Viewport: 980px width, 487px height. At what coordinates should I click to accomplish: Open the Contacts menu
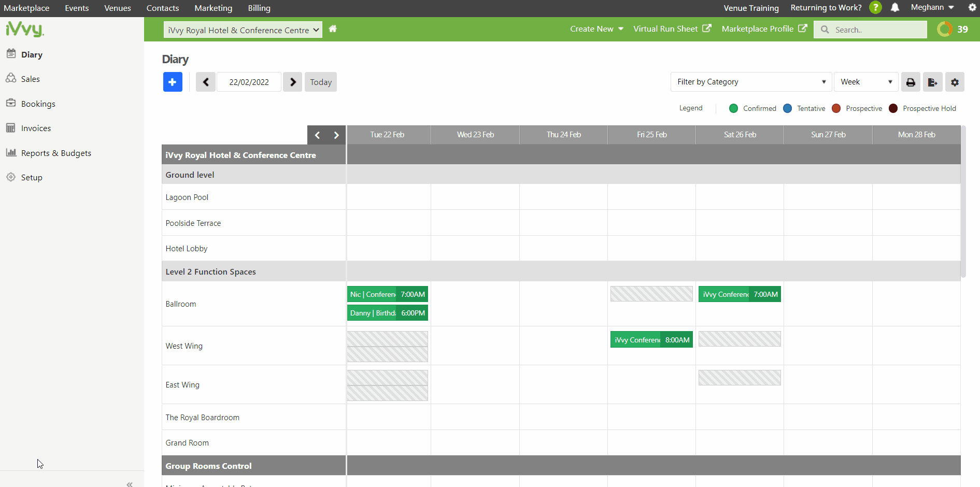(x=163, y=8)
